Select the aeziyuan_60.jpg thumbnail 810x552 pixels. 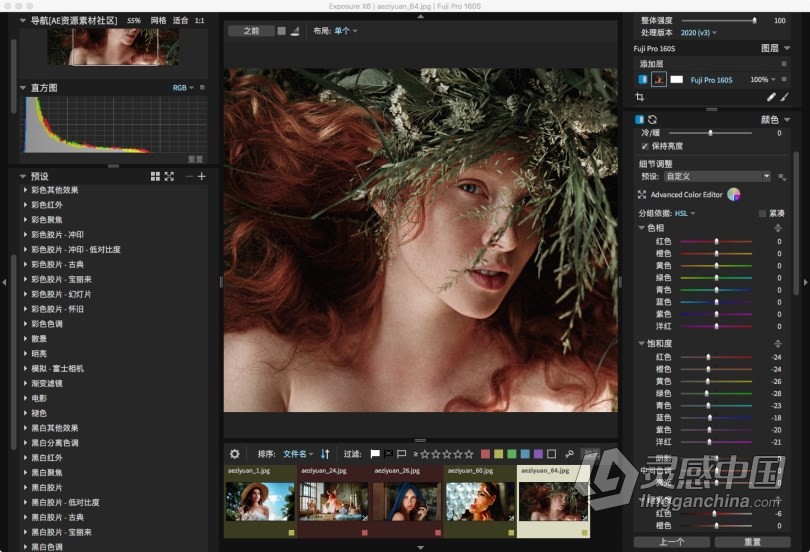pos(480,501)
